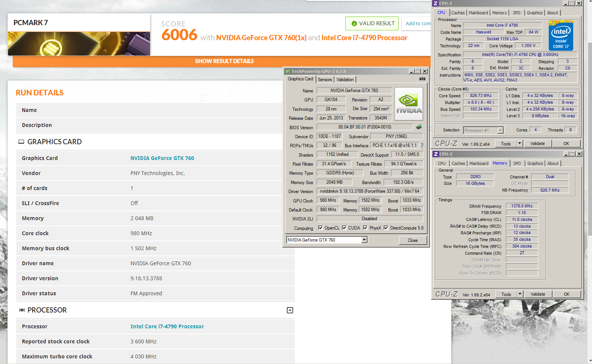This screenshot has width=592, height=364.
Task: Open Mainboard tab in upper CPU-Z
Action: click(478, 13)
